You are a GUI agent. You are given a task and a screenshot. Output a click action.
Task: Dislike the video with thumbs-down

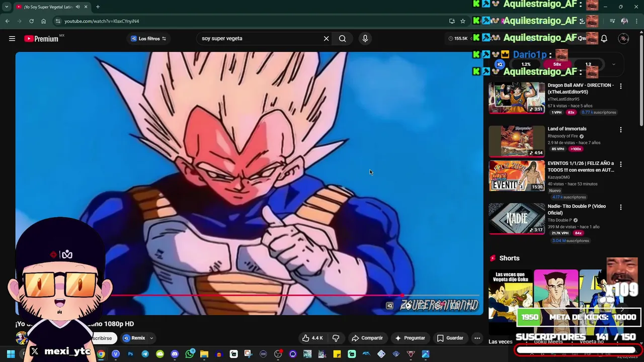coord(336,338)
